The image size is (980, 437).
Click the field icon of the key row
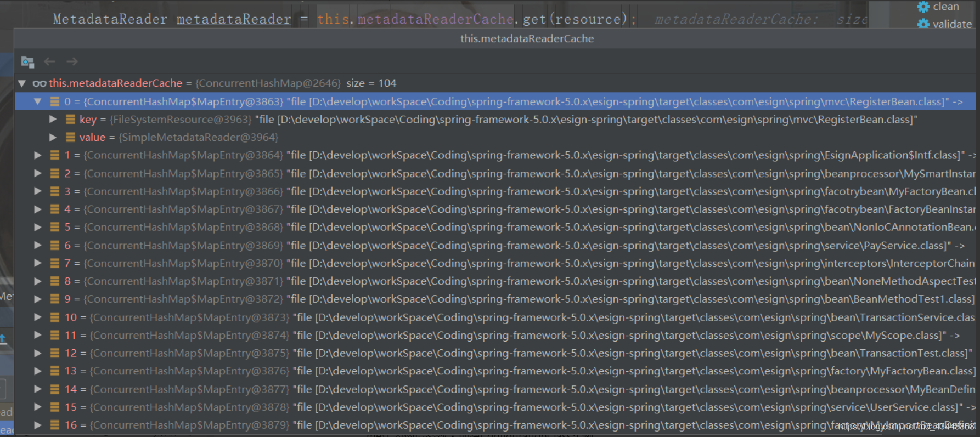coord(70,119)
